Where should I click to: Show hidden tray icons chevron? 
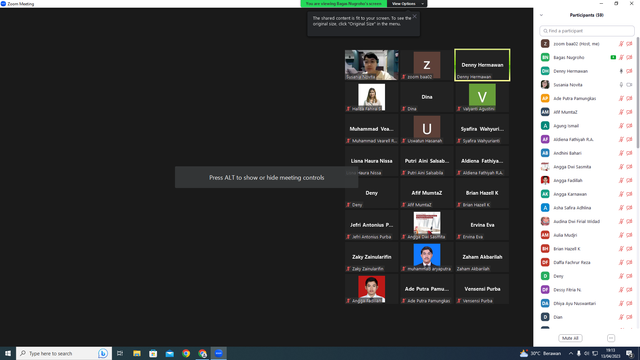point(571,353)
